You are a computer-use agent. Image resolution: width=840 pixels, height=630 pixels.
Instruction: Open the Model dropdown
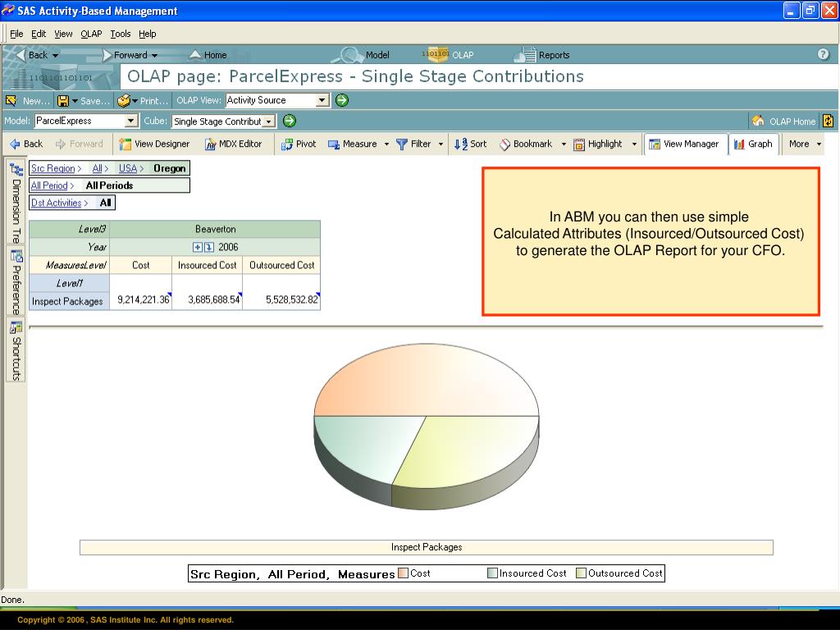[130, 121]
